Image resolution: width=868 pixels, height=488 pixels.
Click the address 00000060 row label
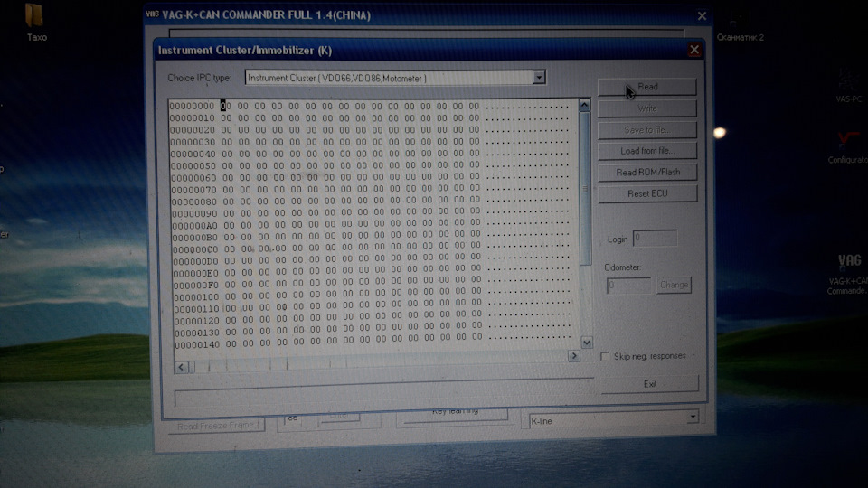click(x=193, y=178)
